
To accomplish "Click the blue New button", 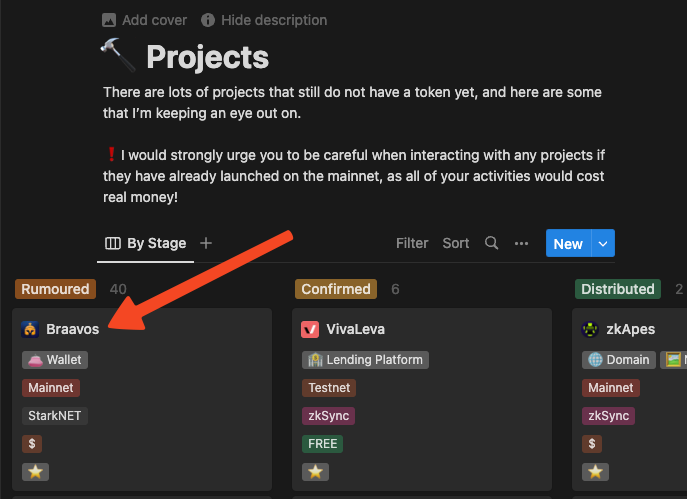I will click(568, 243).
